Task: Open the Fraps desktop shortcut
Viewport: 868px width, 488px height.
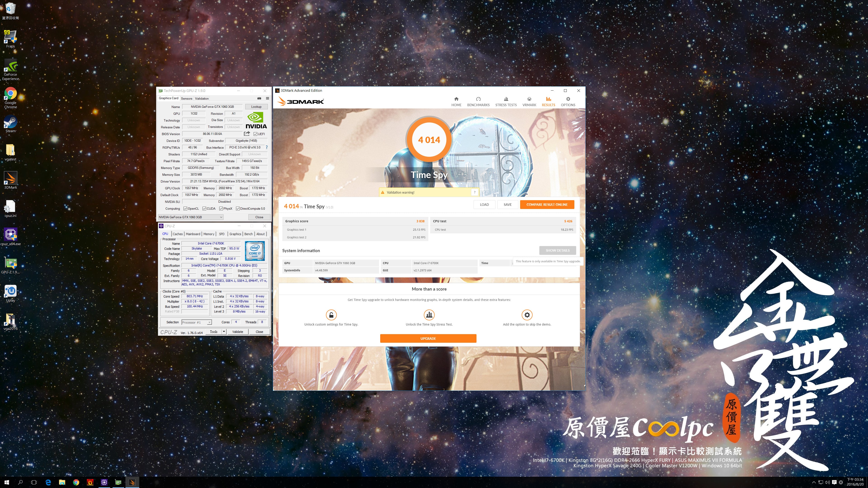Action: (10, 39)
